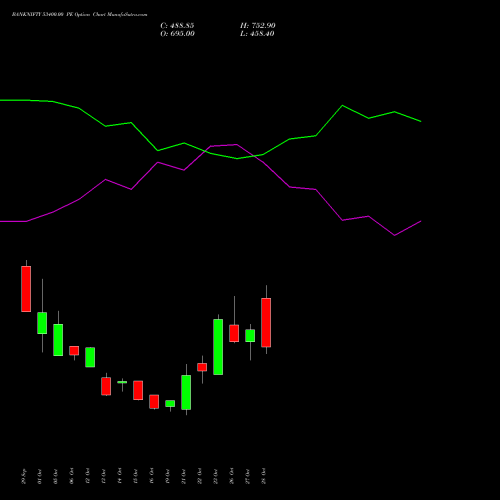Click the 01 Oct date axis label
This screenshot has height=500, width=500.
[x=40, y=476]
